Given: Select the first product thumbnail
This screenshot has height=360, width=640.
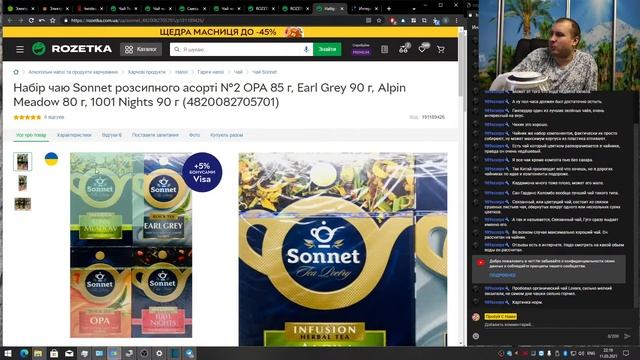Looking at the screenshot, I should [22, 162].
